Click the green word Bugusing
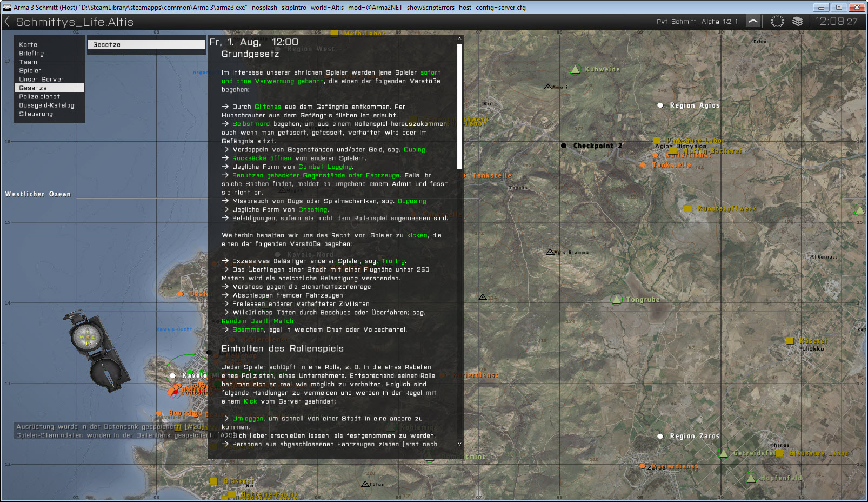868x502 pixels. [x=412, y=201]
